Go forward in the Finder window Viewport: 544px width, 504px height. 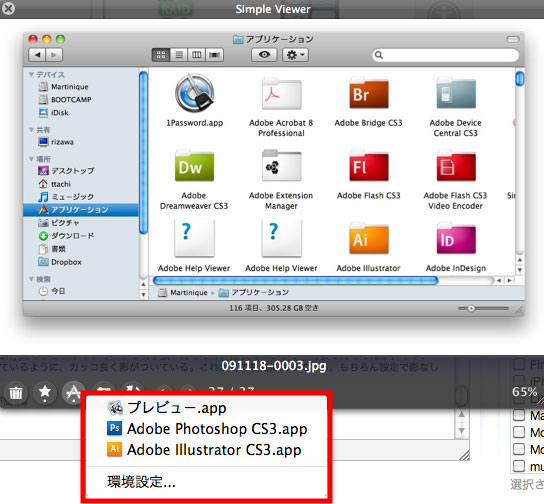[x=54, y=55]
